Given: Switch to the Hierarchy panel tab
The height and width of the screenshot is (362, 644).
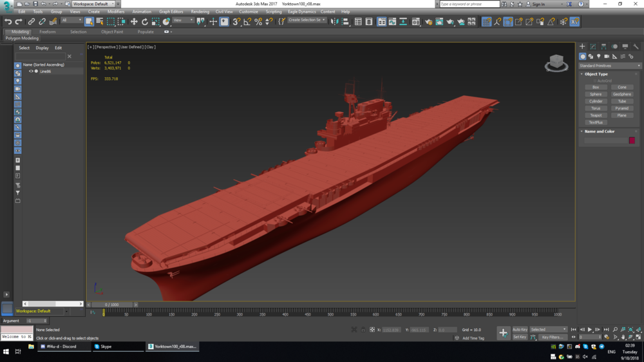Looking at the screenshot, I should pos(604,46).
